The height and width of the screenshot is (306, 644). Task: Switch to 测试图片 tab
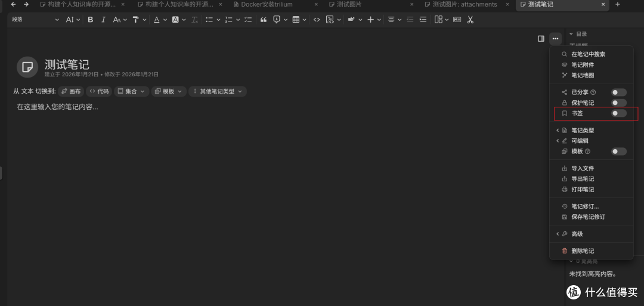tap(371, 4)
